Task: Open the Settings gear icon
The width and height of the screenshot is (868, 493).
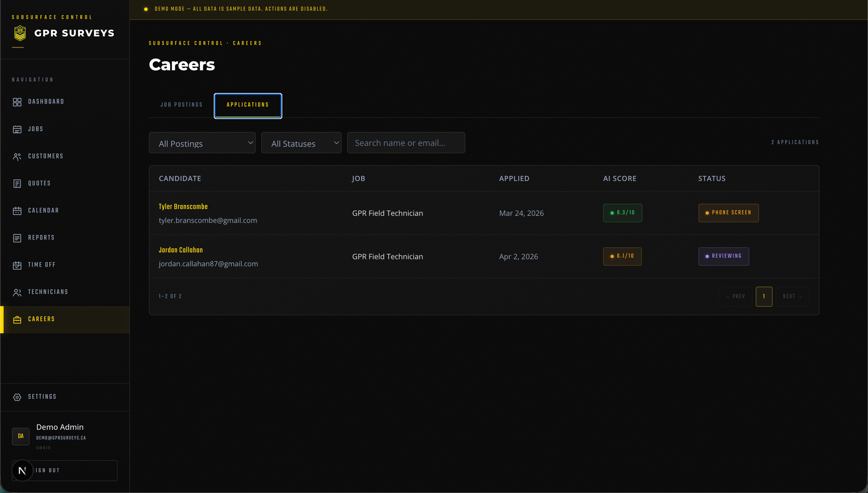Action: [17, 397]
